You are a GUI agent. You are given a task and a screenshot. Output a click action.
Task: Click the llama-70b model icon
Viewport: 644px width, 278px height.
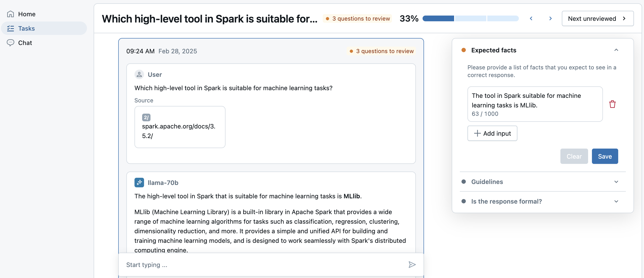pyautogui.click(x=139, y=183)
